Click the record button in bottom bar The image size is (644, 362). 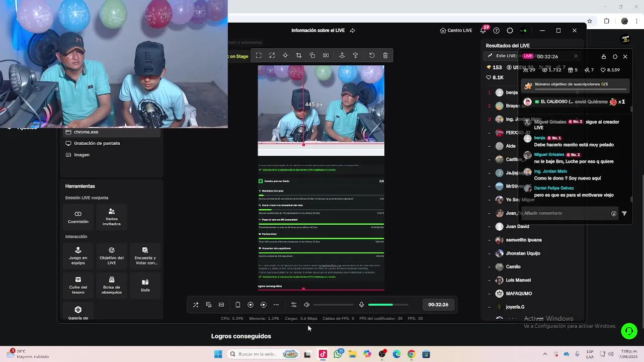tap(251, 305)
